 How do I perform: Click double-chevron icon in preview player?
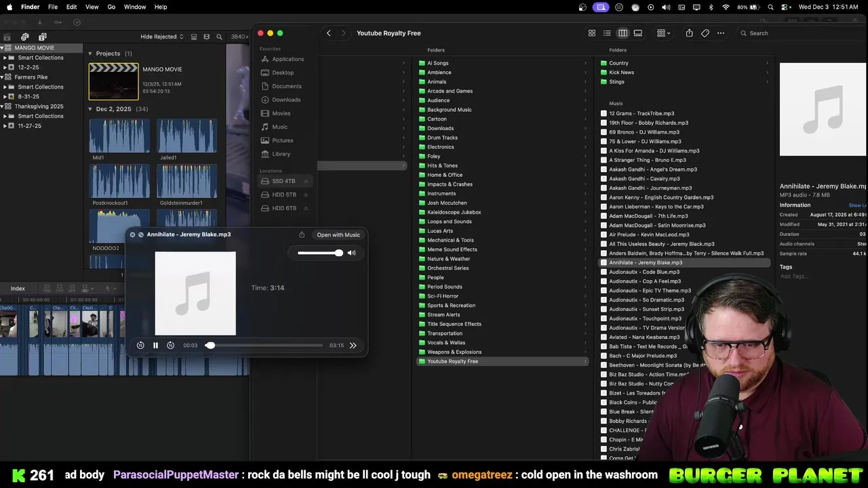pos(353,346)
